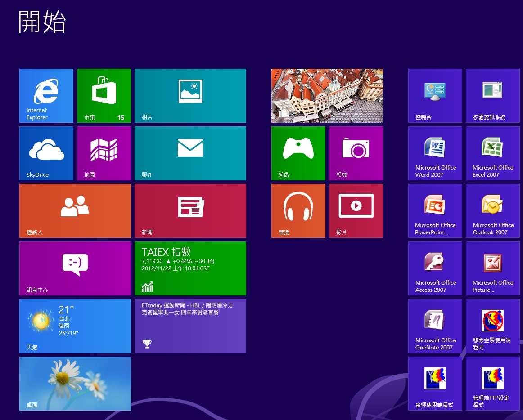
Task: Open the 郵件 mail tile
Action: tap(190, 153)
